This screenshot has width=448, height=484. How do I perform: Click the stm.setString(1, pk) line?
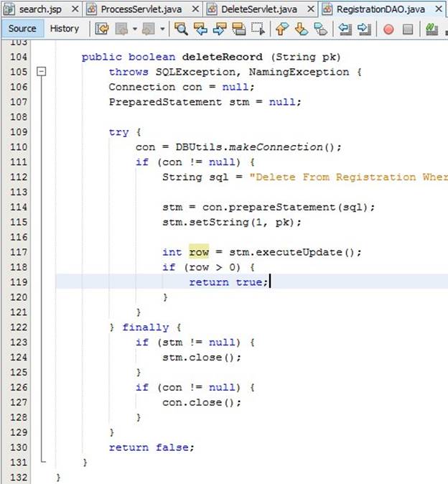232,222
